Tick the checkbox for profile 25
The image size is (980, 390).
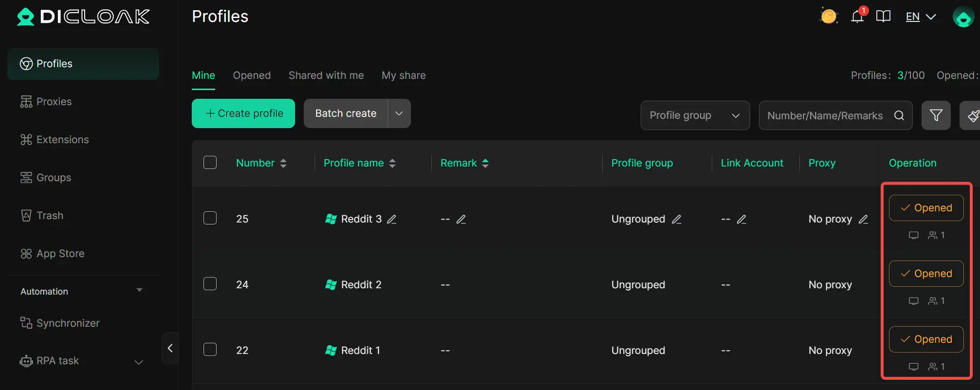pos(210,218)
